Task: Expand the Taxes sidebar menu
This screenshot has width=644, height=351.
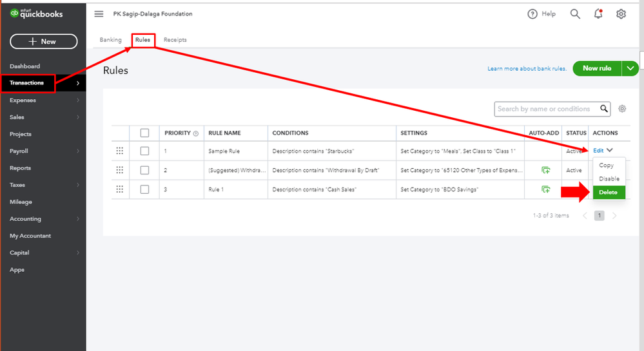Action: 77,185
